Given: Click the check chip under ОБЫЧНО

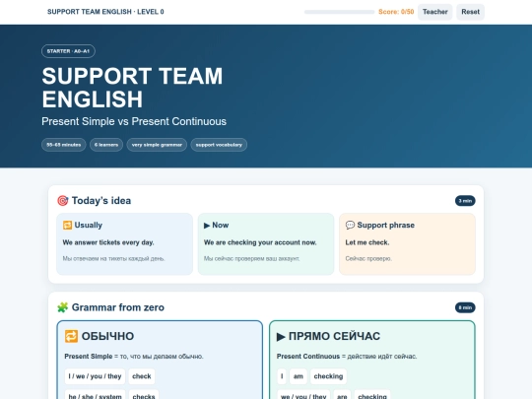Looking at the screenshot, I should (x=142, y=376).
